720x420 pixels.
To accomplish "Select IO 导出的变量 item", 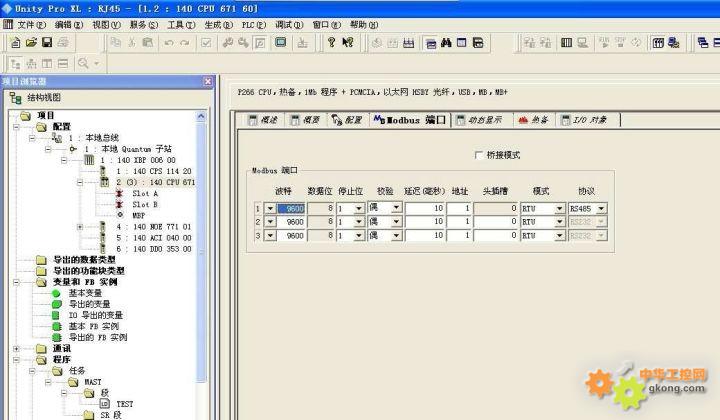I will pos(96,315).
